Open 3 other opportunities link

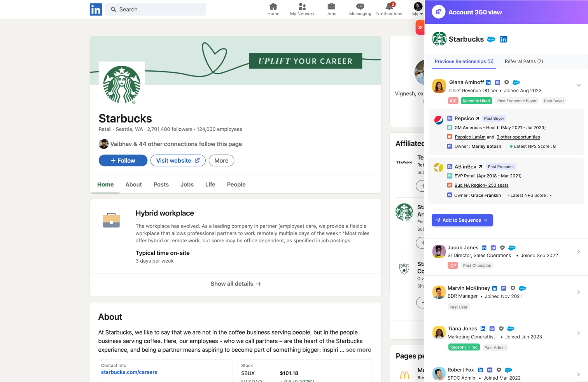coord(518,137)
